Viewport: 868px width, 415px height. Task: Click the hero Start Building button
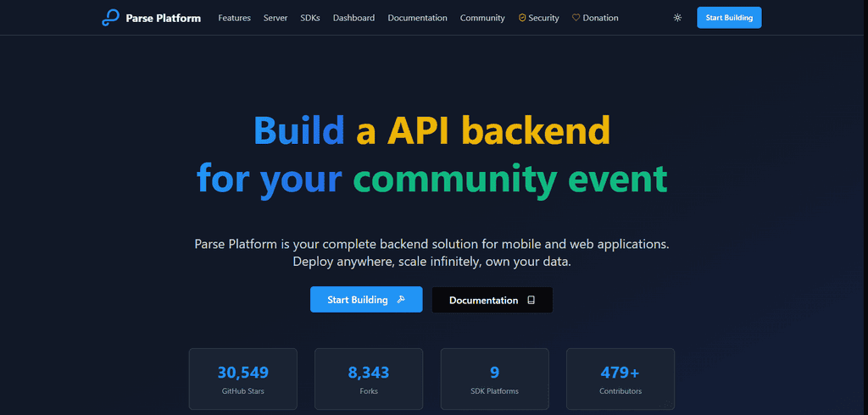point(366,299)
